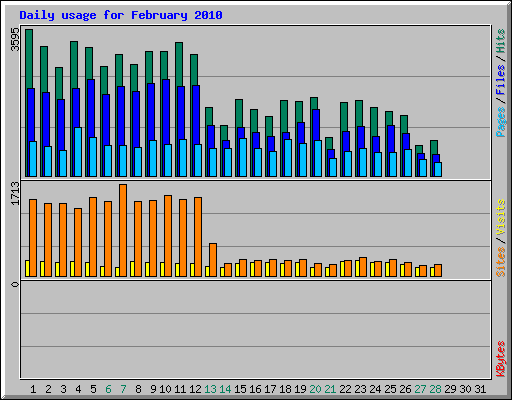The image size is (512, 400).
Task: Click day 9 on the x-axis
Action: [x=153, y=389]
